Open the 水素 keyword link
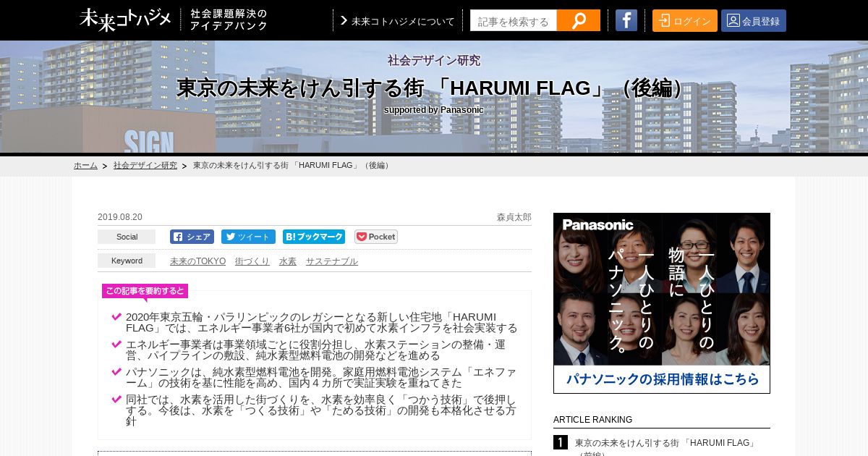 click(288, 261)
